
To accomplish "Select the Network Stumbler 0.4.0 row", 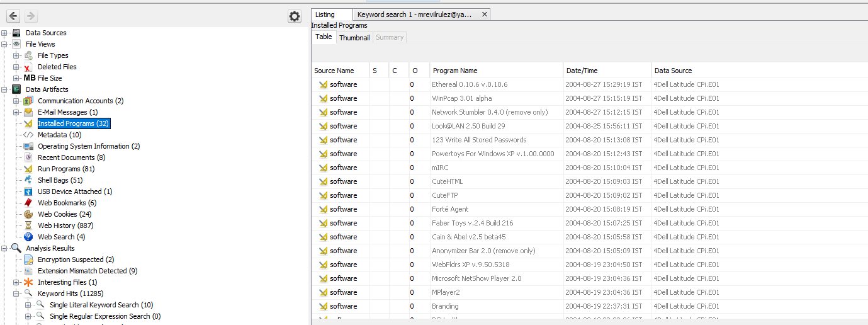I will [x=590, y=112].
